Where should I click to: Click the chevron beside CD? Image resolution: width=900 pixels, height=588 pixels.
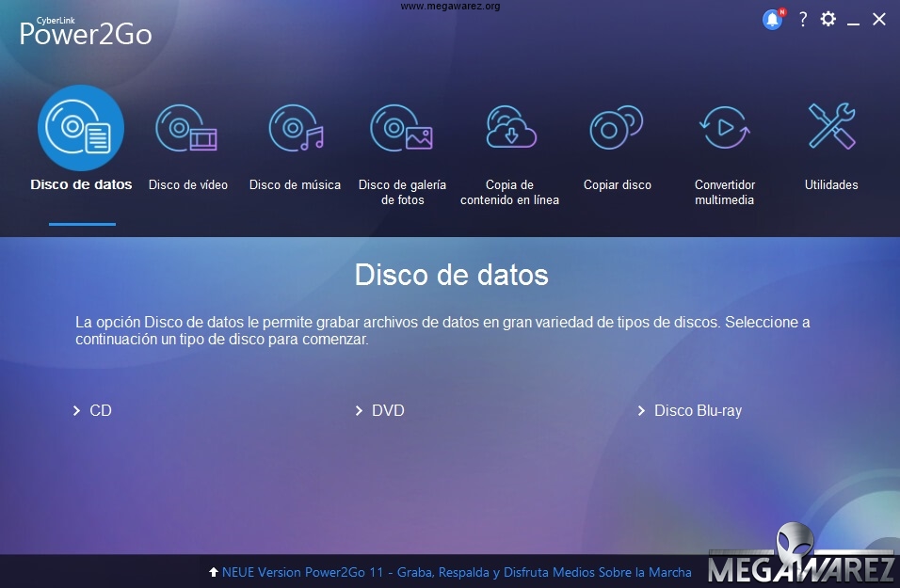point(76,411)
